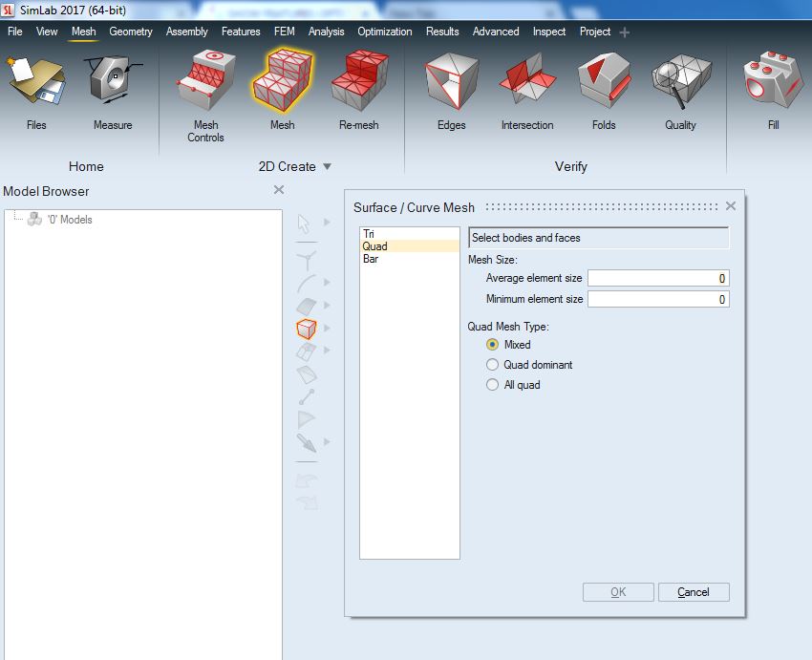Expand the 2D Create dropdown arrow

pos(328,167)
